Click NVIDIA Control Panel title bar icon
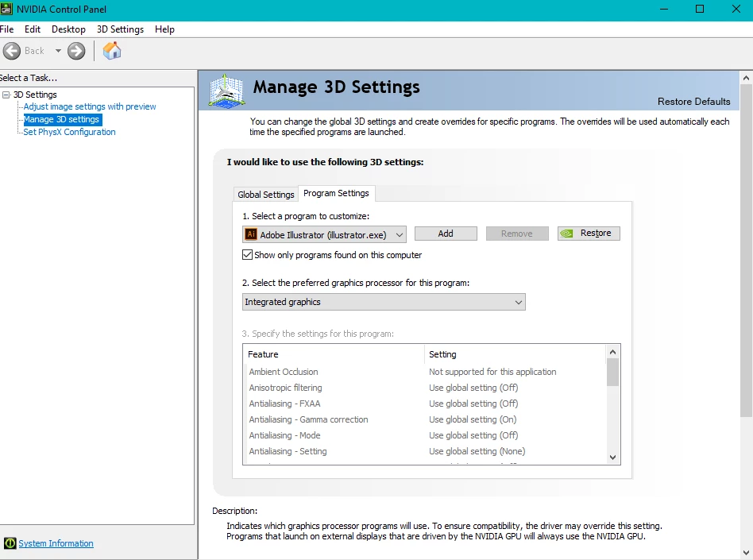Viewport: 753px width, 560px height. 6,9
